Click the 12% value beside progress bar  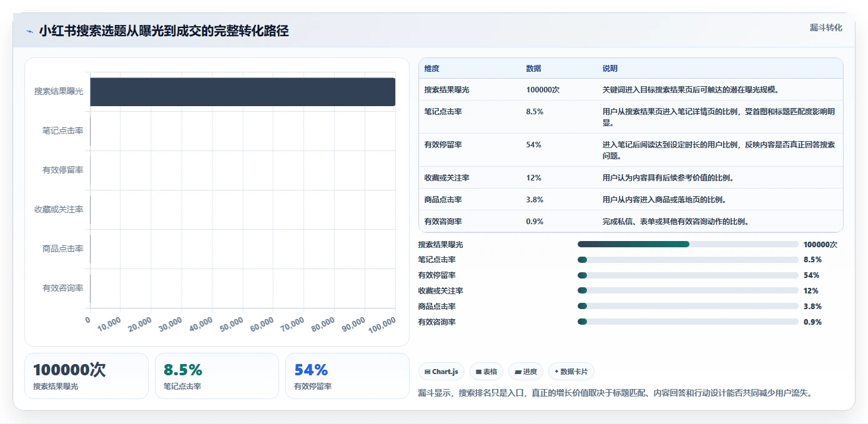811,291
